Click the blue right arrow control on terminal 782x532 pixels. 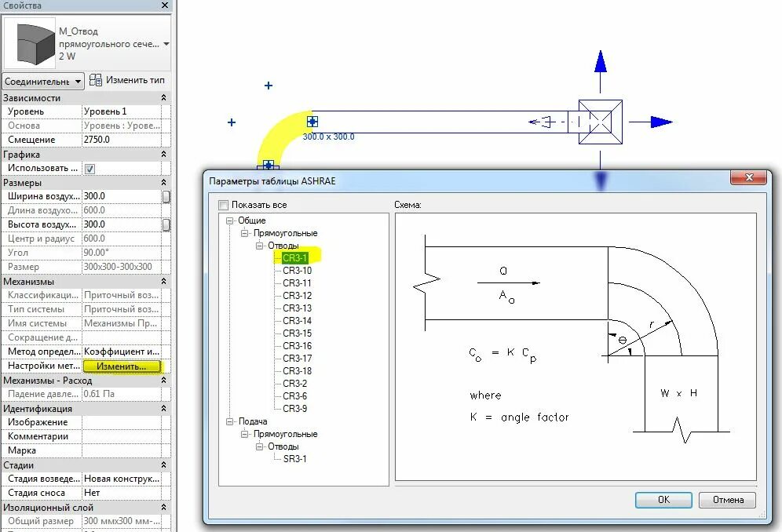tap(661, 122)
